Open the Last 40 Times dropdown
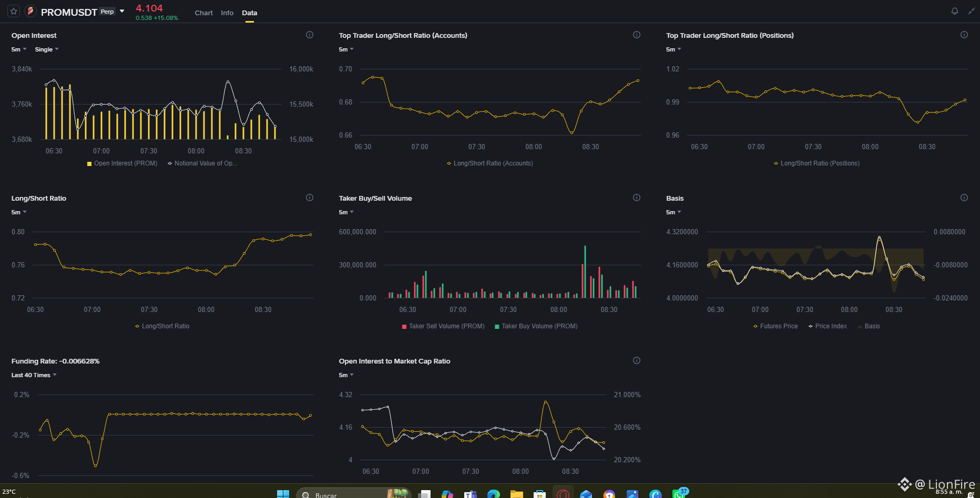 pos(34,375)
